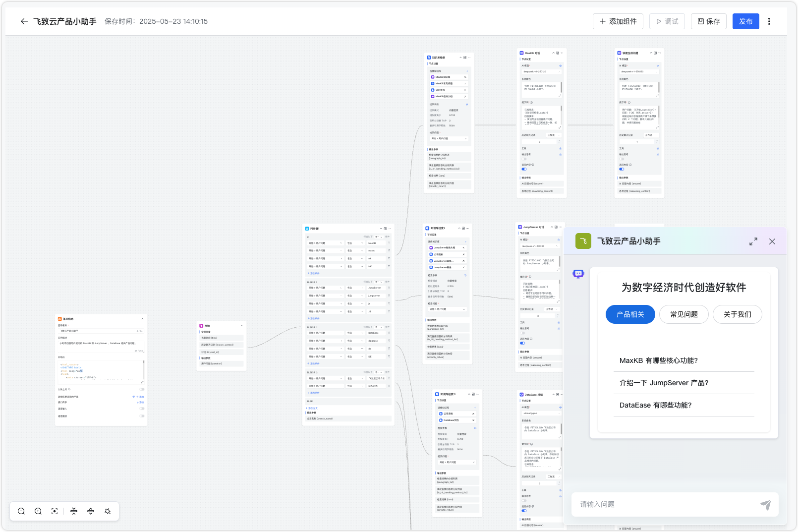Toggle 语音播放 switch in 基本信息 node
This screenshot has width=798, height=532.
pos(142,416)
